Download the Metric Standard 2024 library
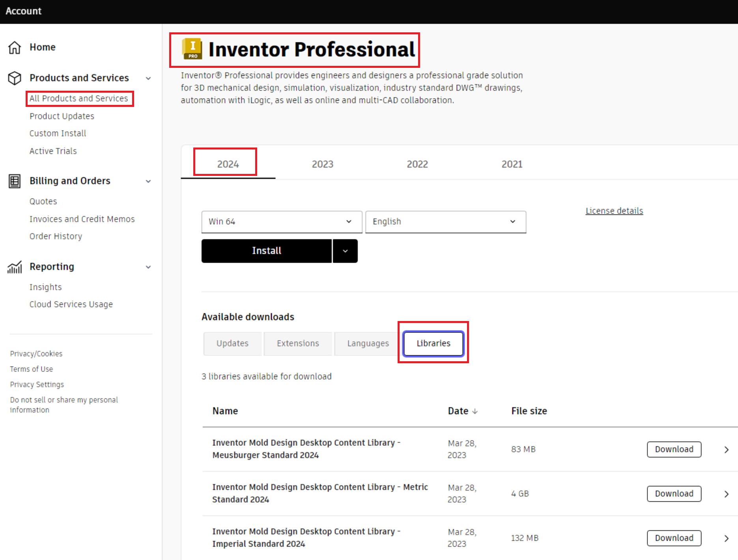Image resolution: width=738 pixels, height=560 pixels. click(674, 494)
